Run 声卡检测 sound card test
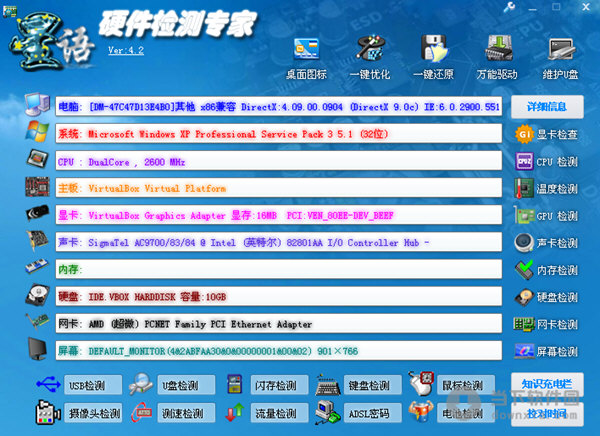 (546, 243)
